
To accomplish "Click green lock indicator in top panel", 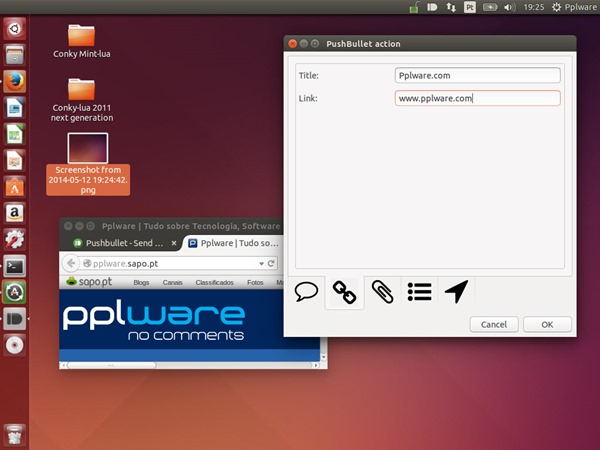I will point(414,7).
